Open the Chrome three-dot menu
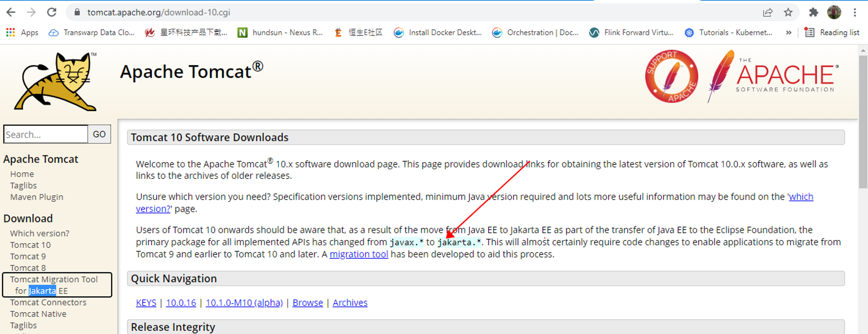Viewport: 868px width, 334px height. tap(855, 12)
